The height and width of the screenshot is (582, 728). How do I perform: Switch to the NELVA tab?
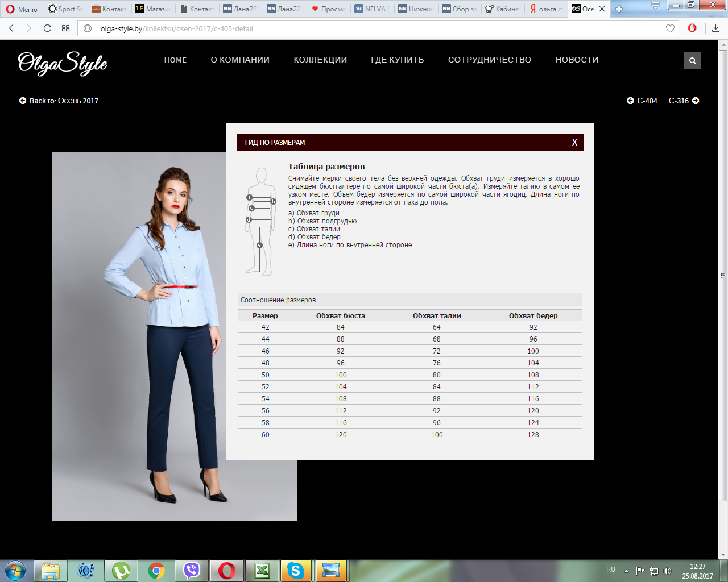click(372, 9)
